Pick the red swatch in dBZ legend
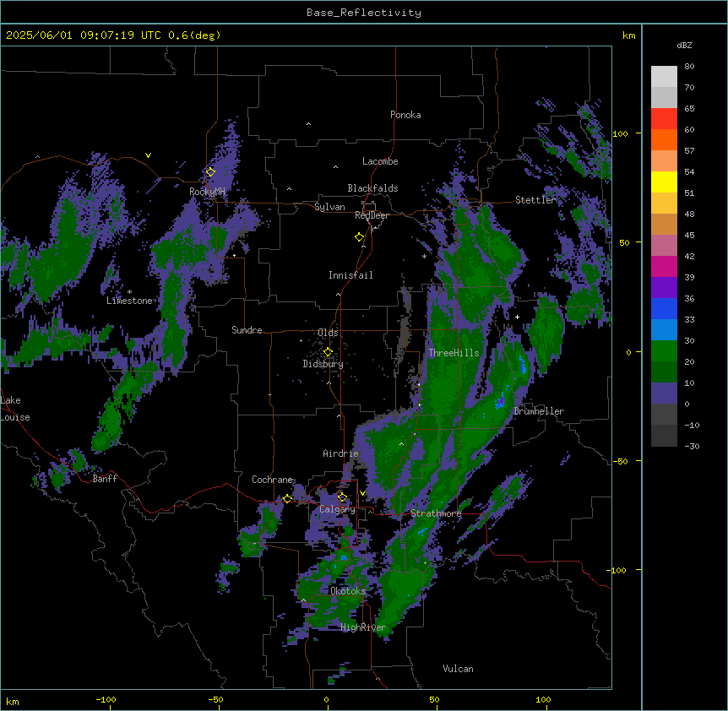 pos(664,118)
